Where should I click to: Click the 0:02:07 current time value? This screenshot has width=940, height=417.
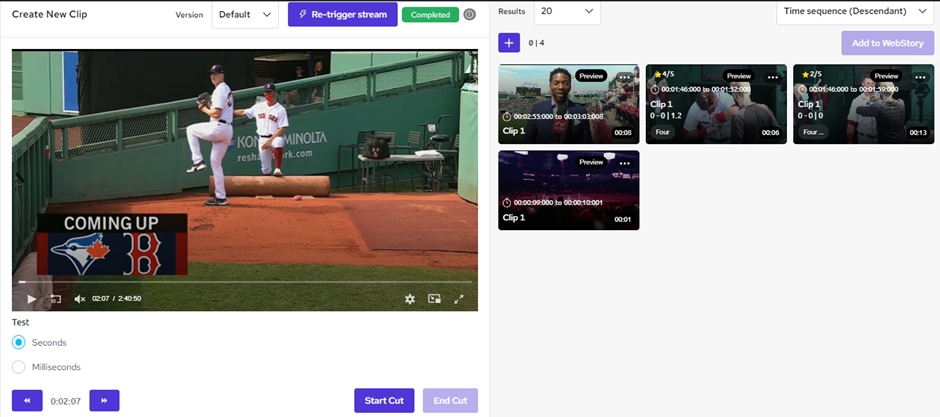click(x=66, y=401)
